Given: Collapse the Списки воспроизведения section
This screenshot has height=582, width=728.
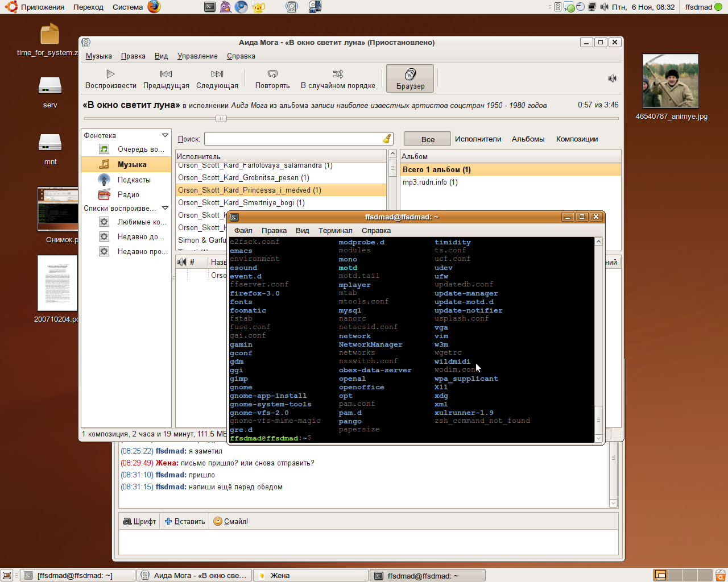Looking at the screenshot, I should tap(165, 208).
